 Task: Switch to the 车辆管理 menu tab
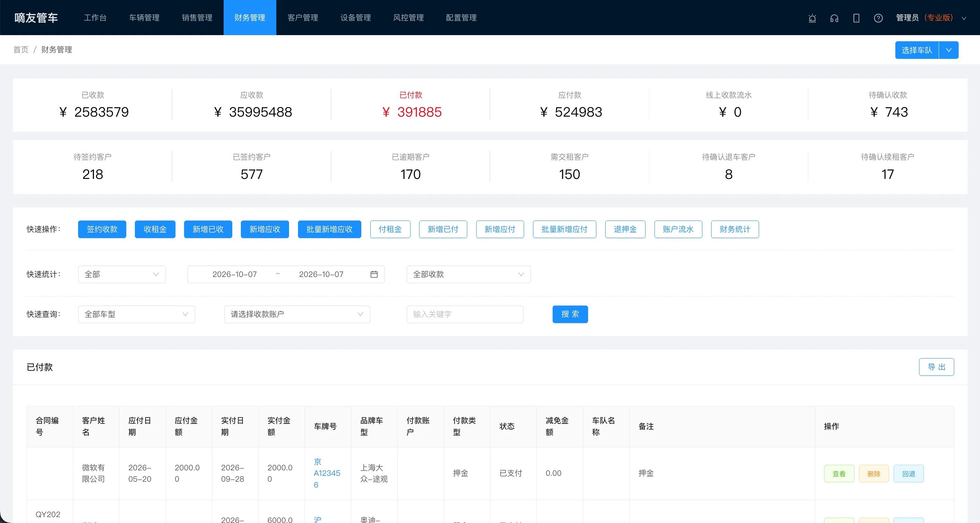(x=144, y=18)
